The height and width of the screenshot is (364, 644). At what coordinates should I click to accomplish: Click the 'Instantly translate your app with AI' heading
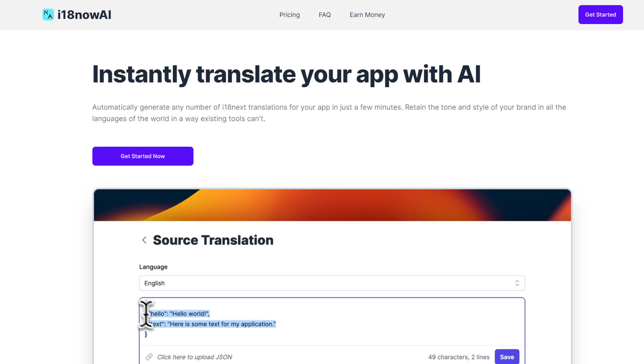tap(286, 74)
